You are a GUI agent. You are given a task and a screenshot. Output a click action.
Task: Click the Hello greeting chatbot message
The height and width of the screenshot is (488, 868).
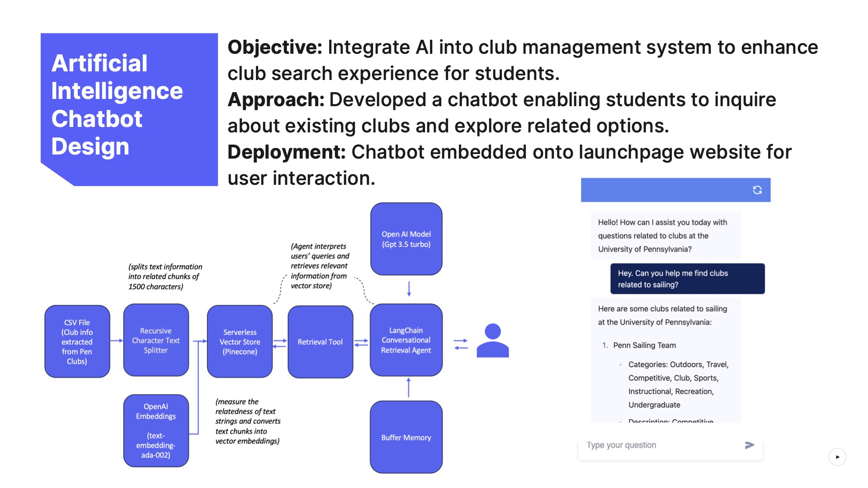pos(665,235)
